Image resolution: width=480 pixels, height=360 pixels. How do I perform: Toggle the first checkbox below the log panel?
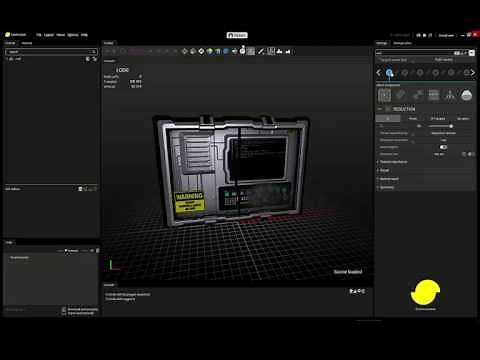click(64, 309)
